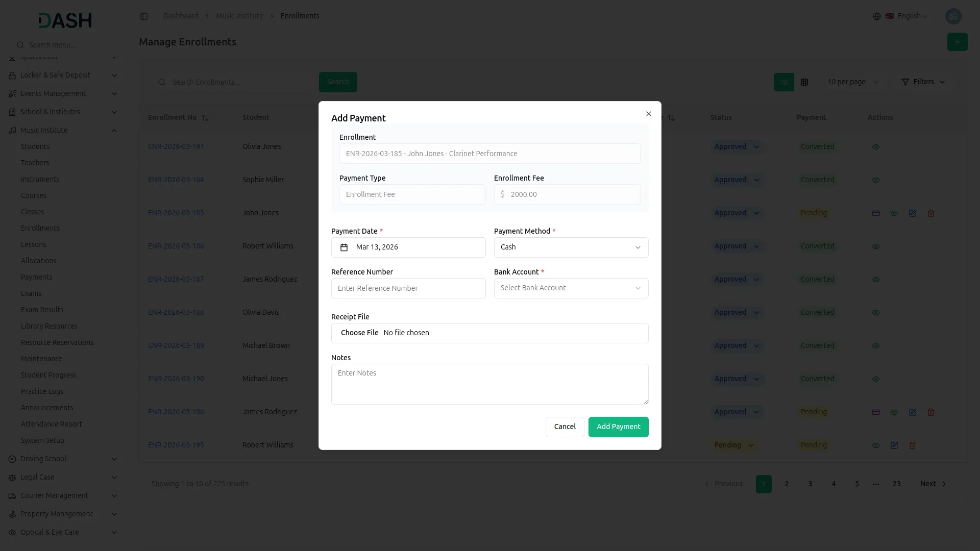Viewport: 980px width, 551px height.
Task: Open Select Bank Account dropdown
Action: click(571, 288)
